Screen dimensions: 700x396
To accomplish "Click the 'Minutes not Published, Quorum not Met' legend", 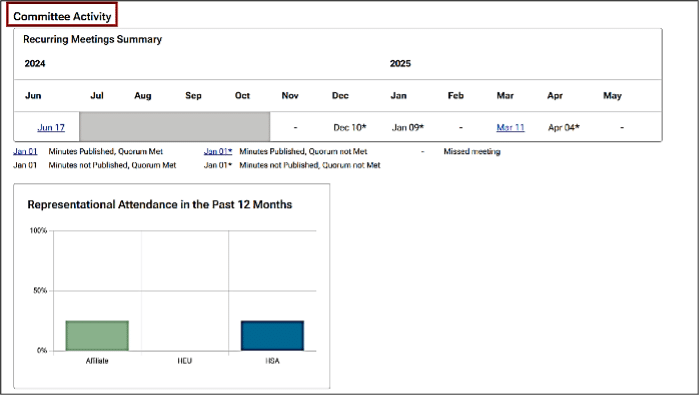I will 310,165.
